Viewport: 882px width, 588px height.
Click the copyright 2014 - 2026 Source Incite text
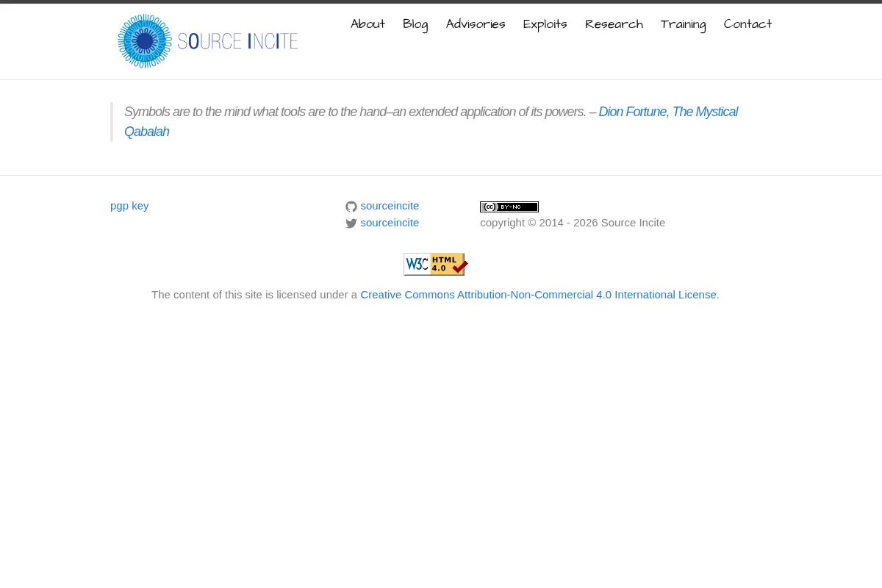pos(573,223)
